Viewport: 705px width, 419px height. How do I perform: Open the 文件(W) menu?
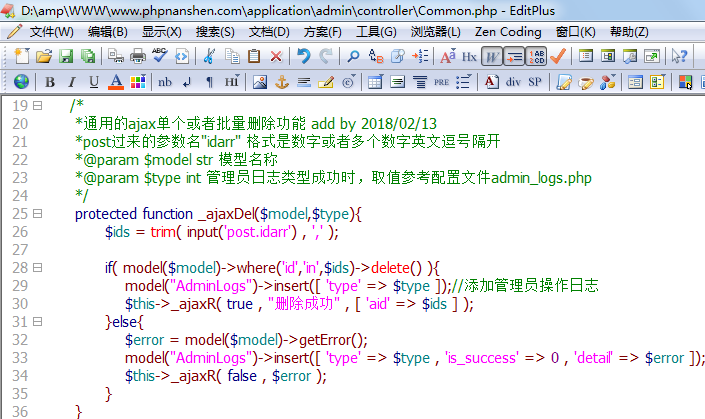click(52, 32)
